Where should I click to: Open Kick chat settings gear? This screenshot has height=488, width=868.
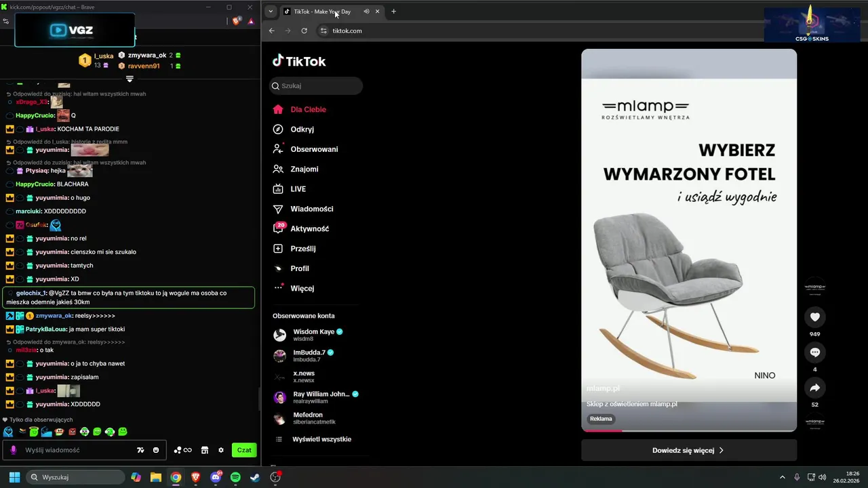pyautogui.click(x=221, y=450)
